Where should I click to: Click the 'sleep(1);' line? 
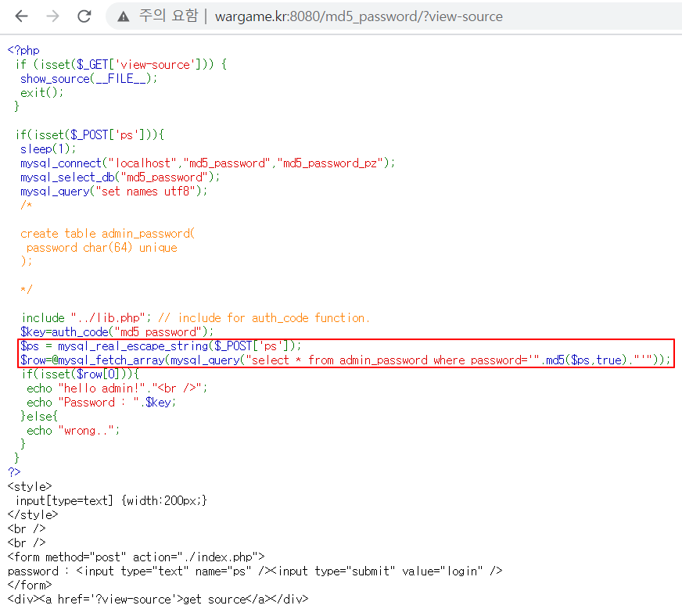[x=48, y=149]
